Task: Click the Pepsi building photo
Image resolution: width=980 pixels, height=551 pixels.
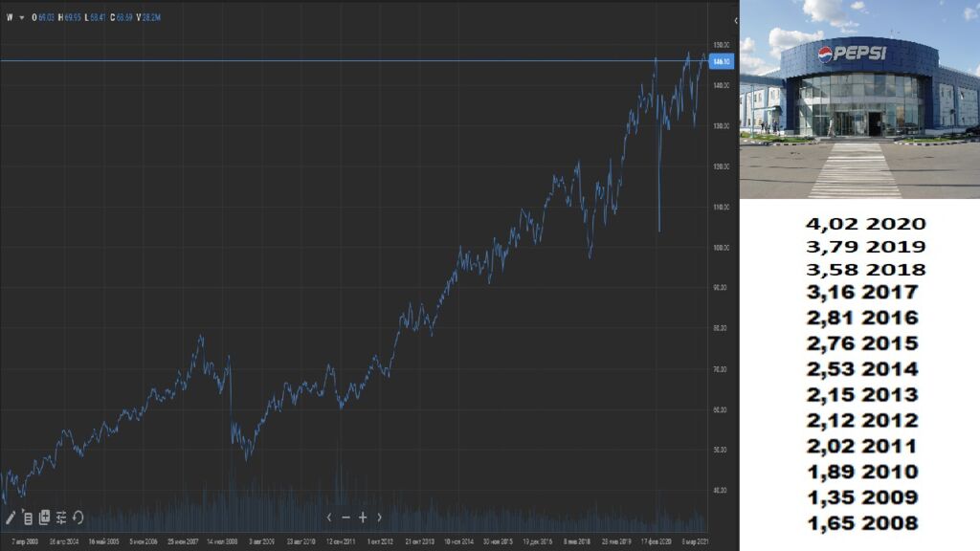Action: click(858, 99)
